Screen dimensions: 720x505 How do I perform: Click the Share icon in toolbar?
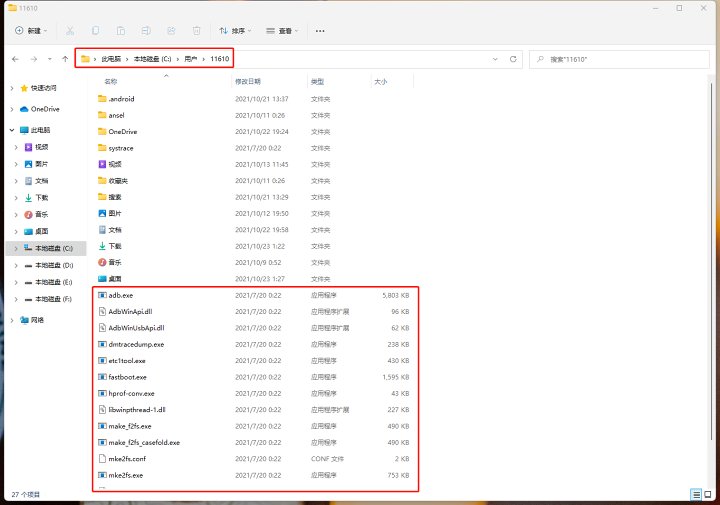pos(171,31)
